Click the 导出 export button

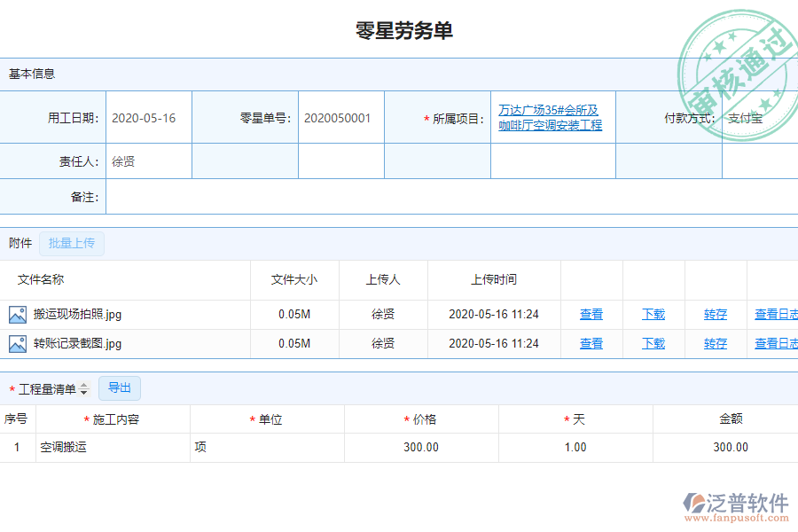click(x=120, y=387)
